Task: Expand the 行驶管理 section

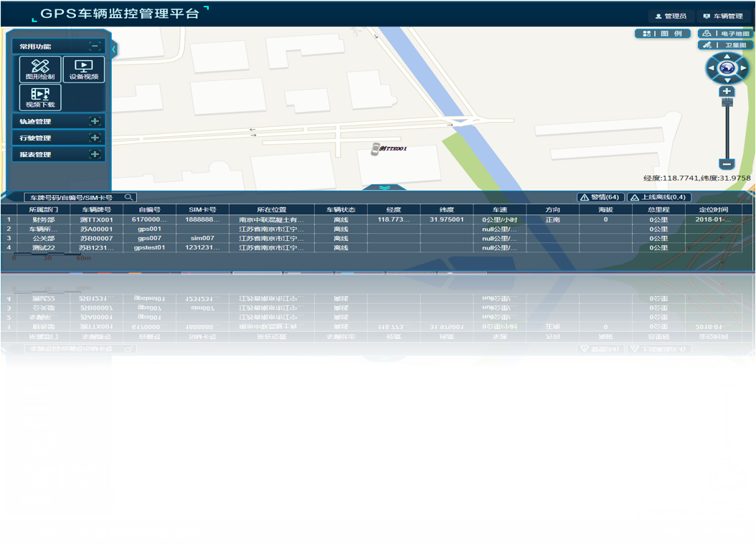Action: [x=95, y=138]
